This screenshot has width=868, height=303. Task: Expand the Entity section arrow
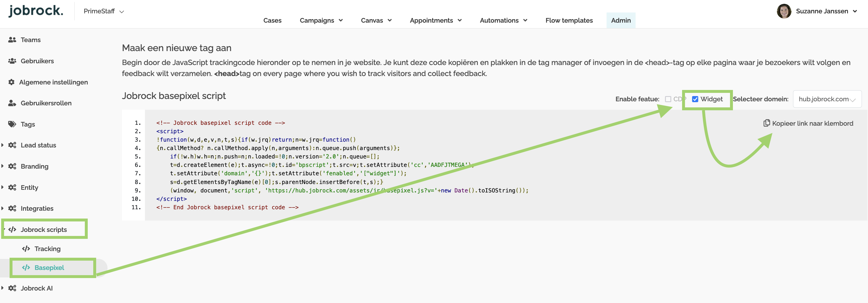(3, 187)
